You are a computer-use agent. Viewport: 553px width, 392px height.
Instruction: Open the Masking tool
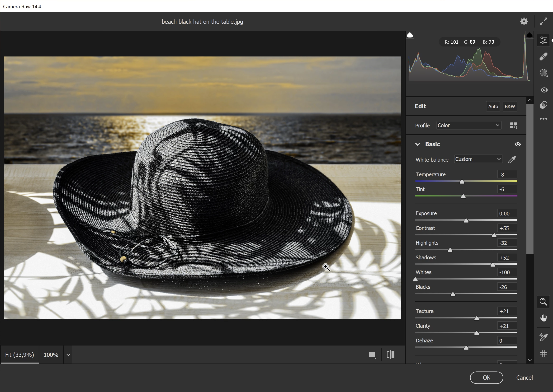click(x=543, y=73)
